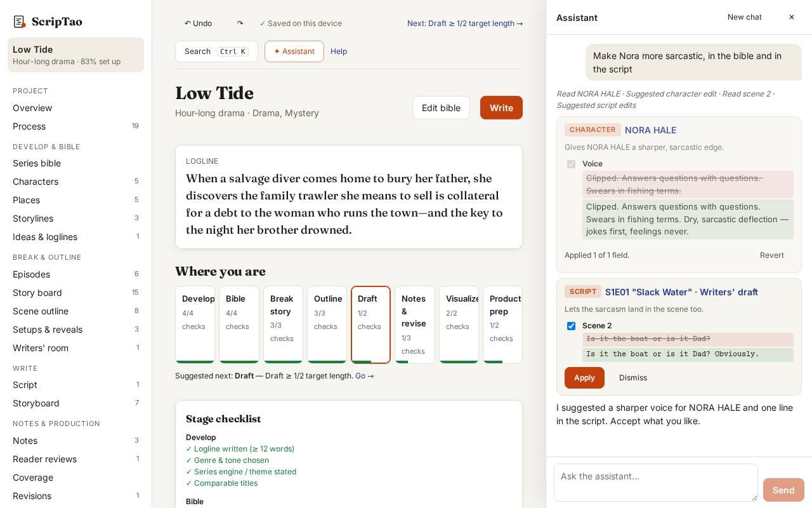Select the Develop stage card
Viewport: 812px width, 508px height.
[195, 324]
